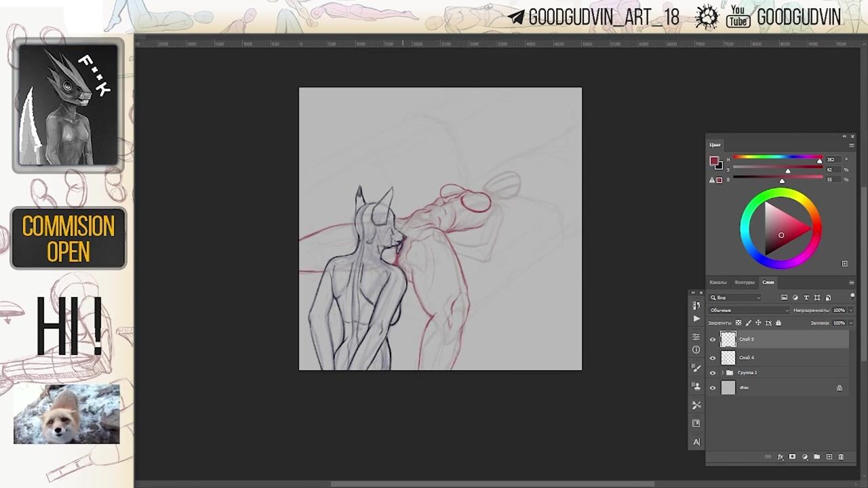Open the History panel icon
The width and height of the screenshot is (868, 488).
[696, 306]
